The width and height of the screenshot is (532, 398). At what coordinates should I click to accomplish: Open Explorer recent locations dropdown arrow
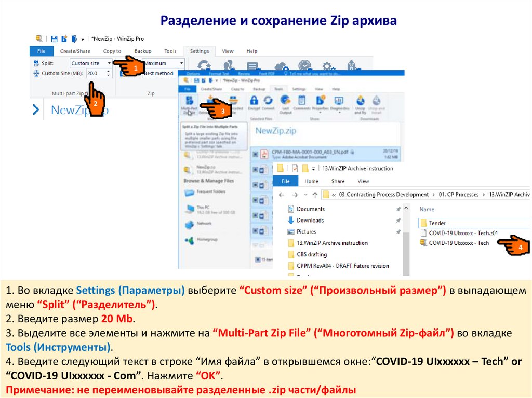(x=305, y=195)
